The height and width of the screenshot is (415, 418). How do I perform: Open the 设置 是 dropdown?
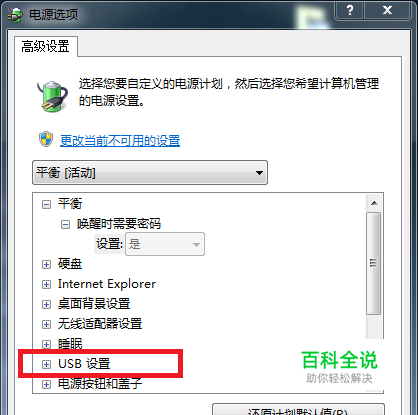pos(165,244)
